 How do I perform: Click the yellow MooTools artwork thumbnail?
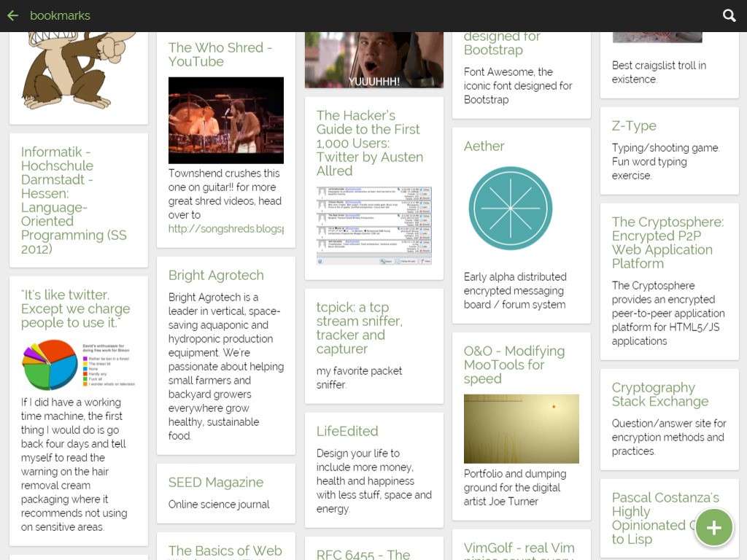tap(521, 429)
